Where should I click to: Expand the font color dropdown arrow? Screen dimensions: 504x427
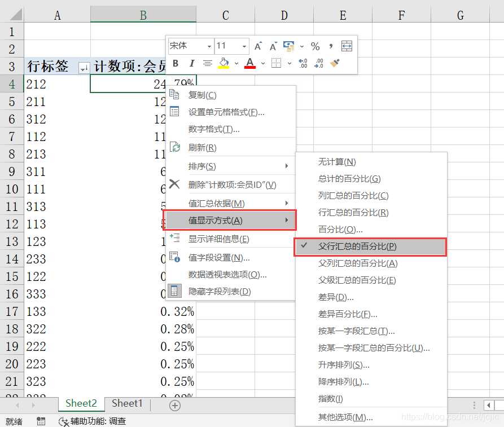[263, 64]
